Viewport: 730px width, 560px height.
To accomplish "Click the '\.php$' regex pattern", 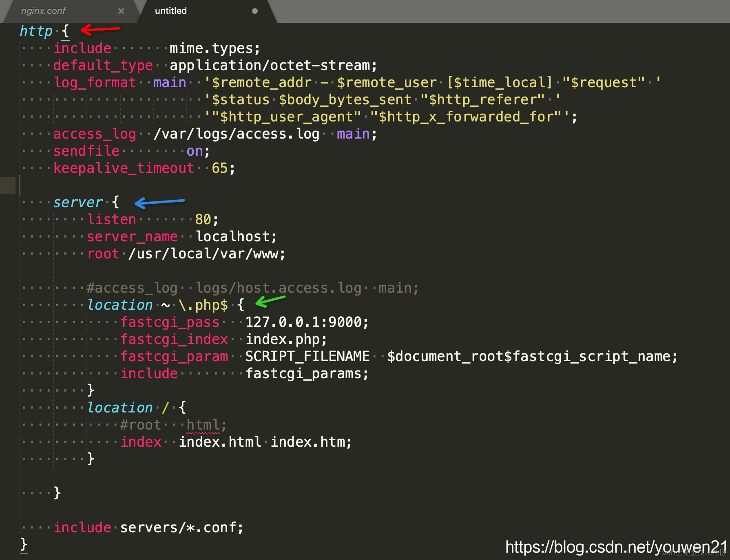I will [x=203, y=305].
